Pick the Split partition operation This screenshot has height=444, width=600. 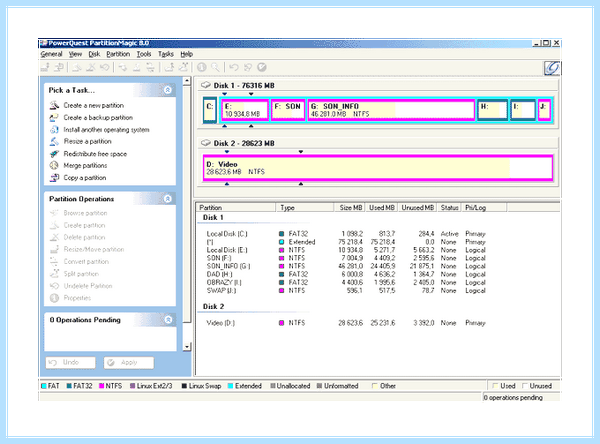click(x=75, y=274)
